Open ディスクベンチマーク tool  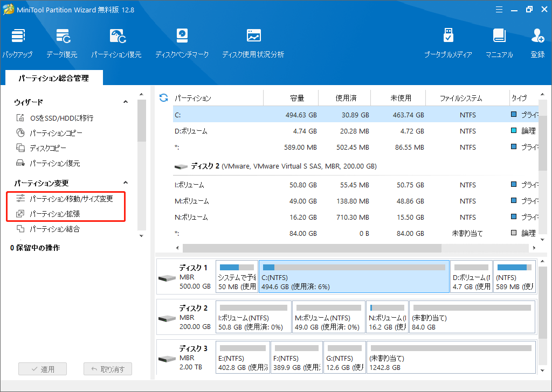[182, 44]
